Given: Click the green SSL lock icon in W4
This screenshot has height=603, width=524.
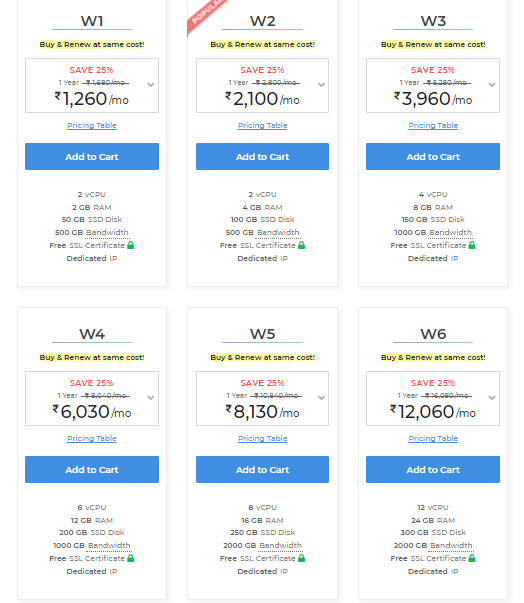Looking at the screenshot, I should coord(131,558).
